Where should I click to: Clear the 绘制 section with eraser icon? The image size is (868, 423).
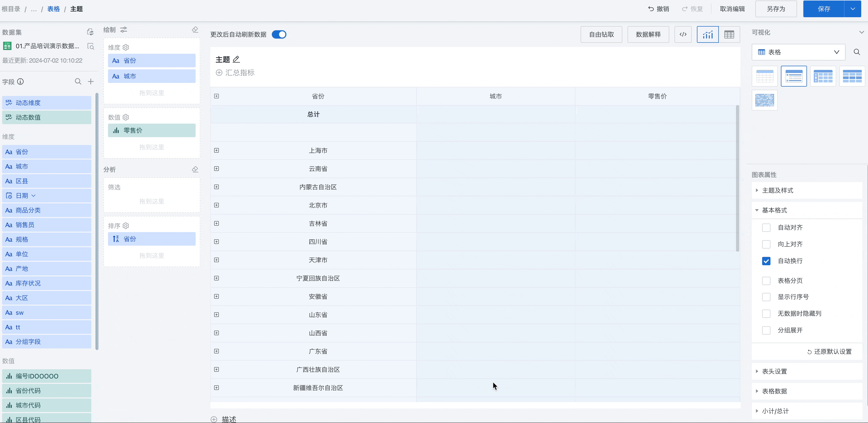pos(195,30)
